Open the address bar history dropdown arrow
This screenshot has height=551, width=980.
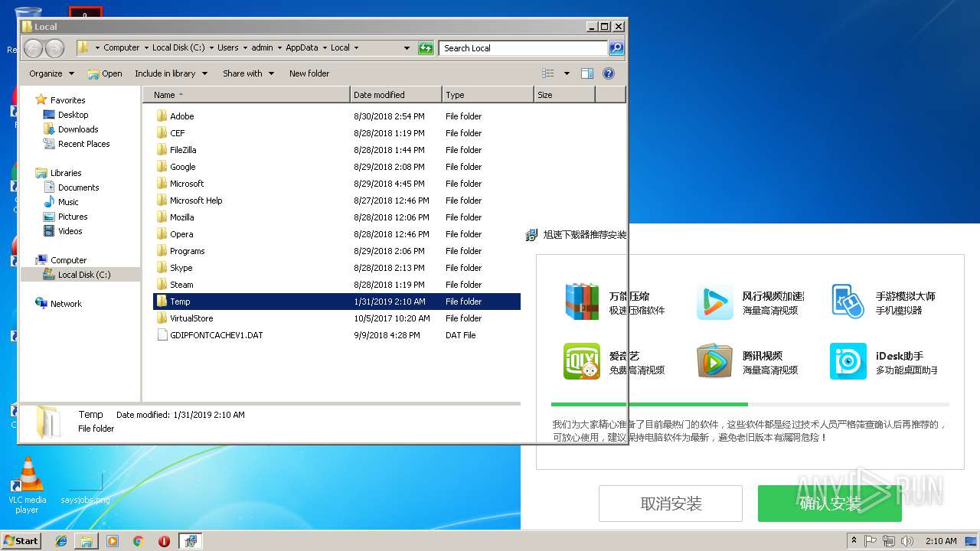coord(407,48)
